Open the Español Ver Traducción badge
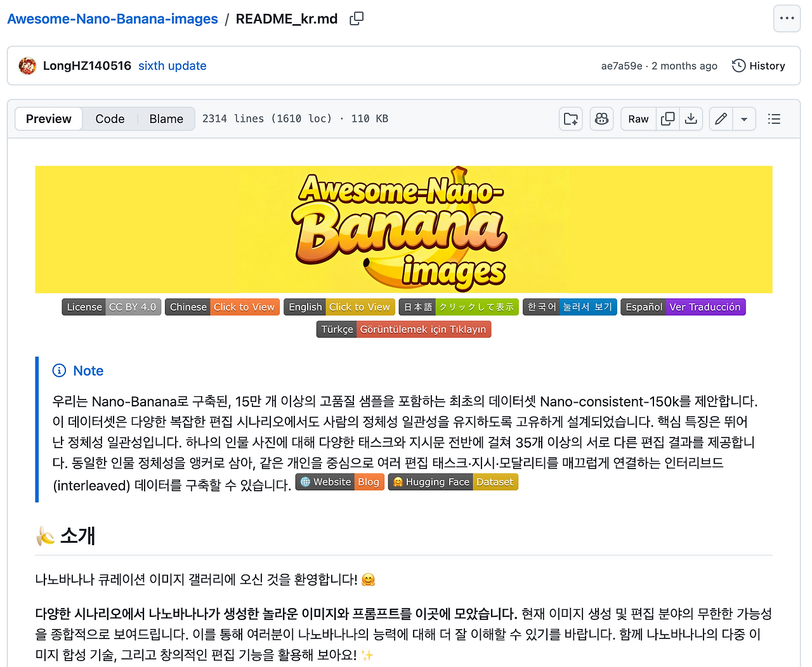 coord(683,307)
